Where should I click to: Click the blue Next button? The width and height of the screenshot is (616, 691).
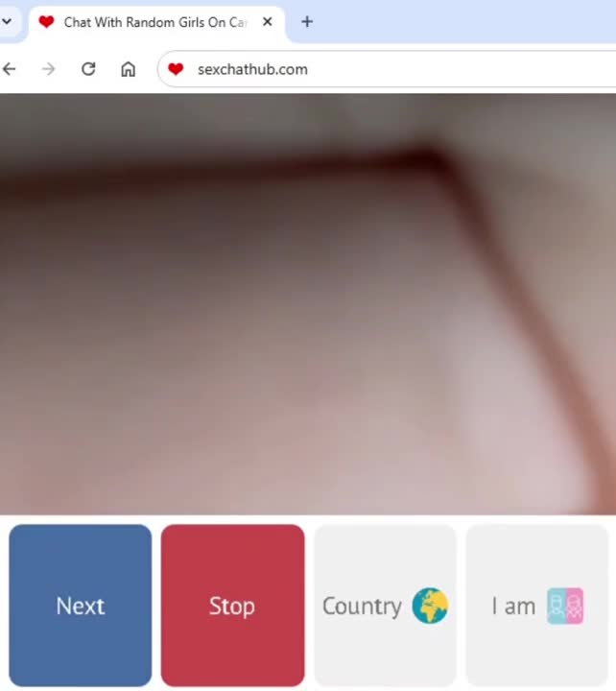click(x=81, y=606)
